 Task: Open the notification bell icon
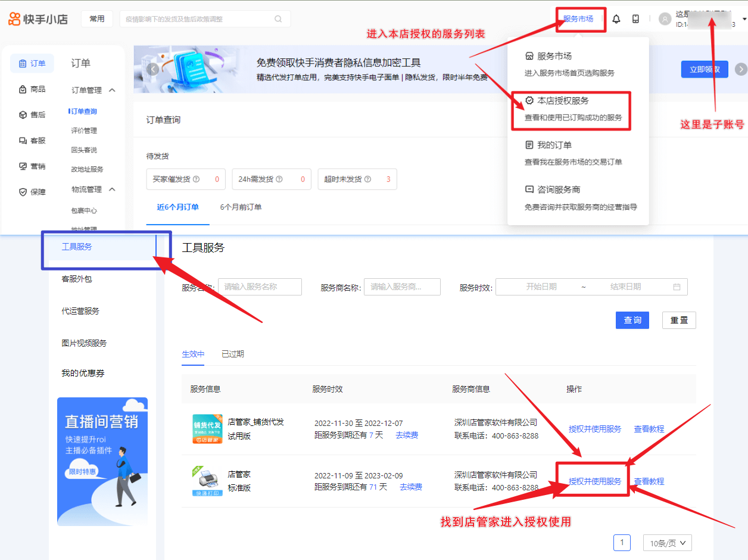[x=616, y=19]
